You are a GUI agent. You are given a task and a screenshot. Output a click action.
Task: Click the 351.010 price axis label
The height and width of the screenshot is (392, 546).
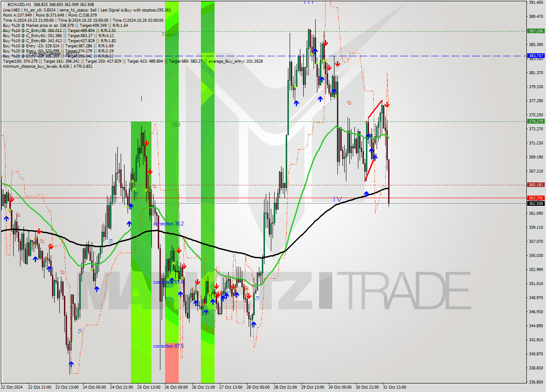click(536, 284)
